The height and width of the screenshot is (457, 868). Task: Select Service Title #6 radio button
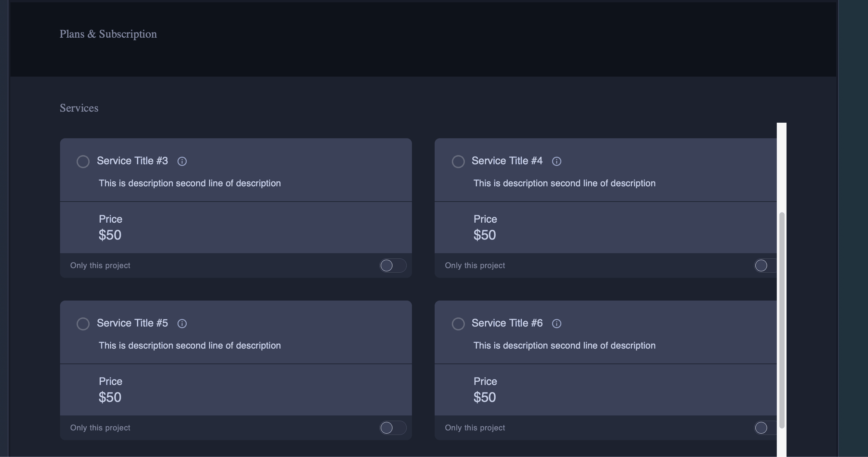pyautogui.click(x=458, y=324)
